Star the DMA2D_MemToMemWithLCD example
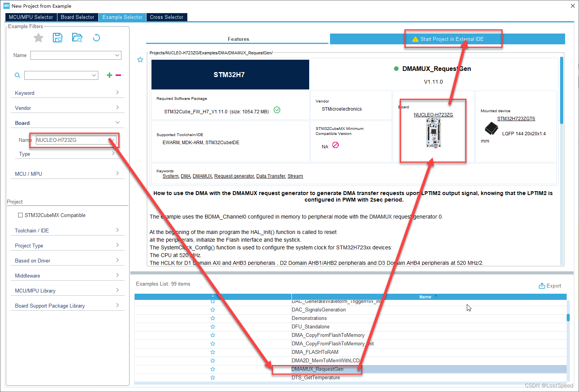Viewport: 579px width, 392px height. pyautogui.click(x=213, y=360)
